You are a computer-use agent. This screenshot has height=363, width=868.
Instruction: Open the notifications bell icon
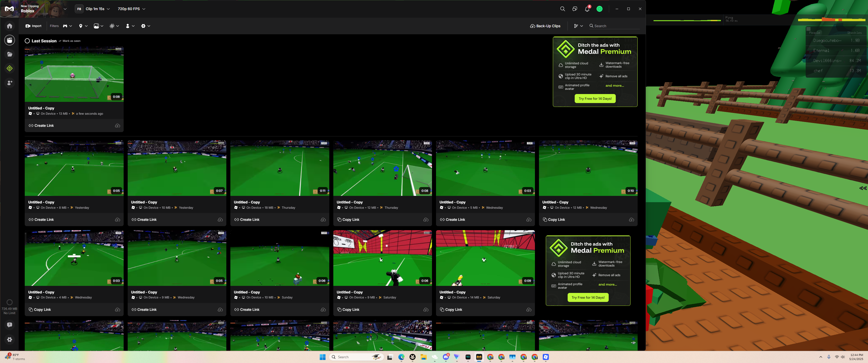pos(587,9)
